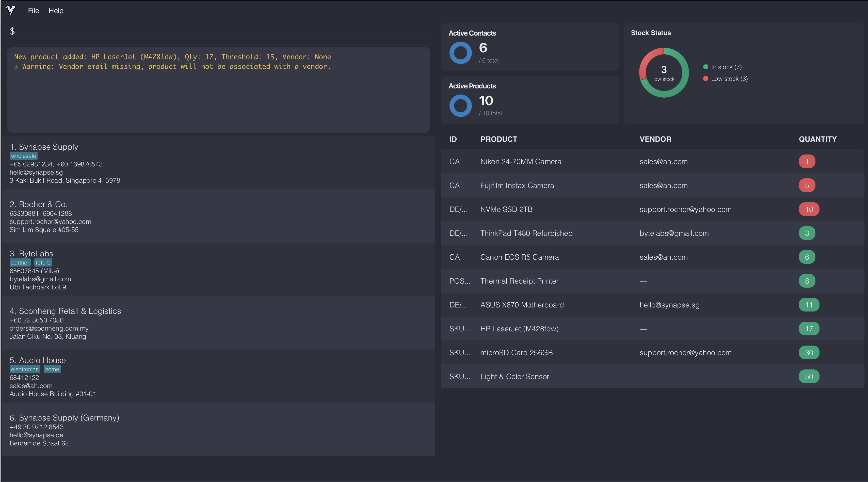
Task: Select the HP LaserJet (M428fdw) row
Action: pos(519,329)
